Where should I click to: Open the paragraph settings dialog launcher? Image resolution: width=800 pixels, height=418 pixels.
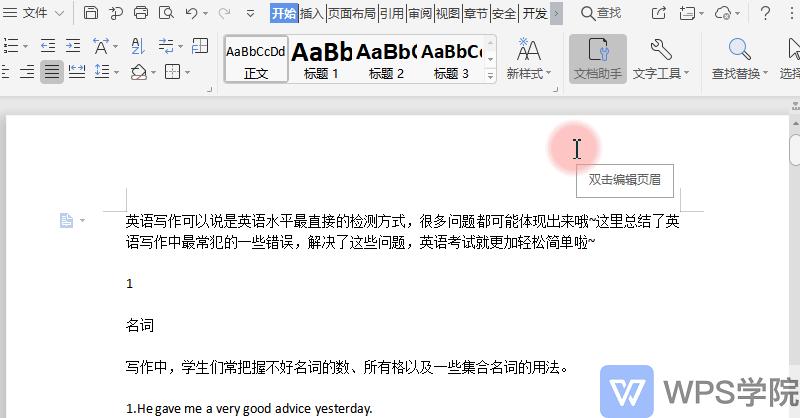pyautogui.click(x=209, y=90)
